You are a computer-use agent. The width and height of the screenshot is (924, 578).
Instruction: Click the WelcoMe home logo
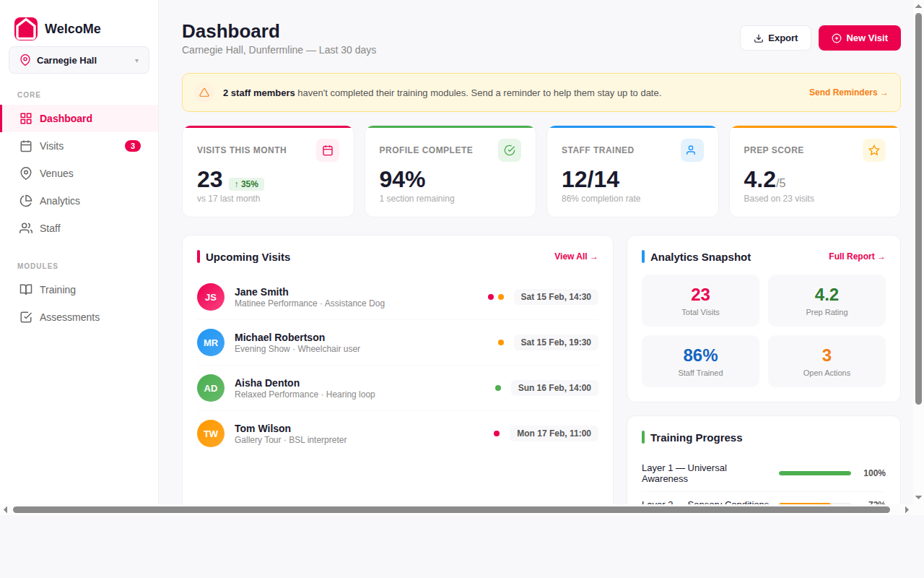point(25,28)
